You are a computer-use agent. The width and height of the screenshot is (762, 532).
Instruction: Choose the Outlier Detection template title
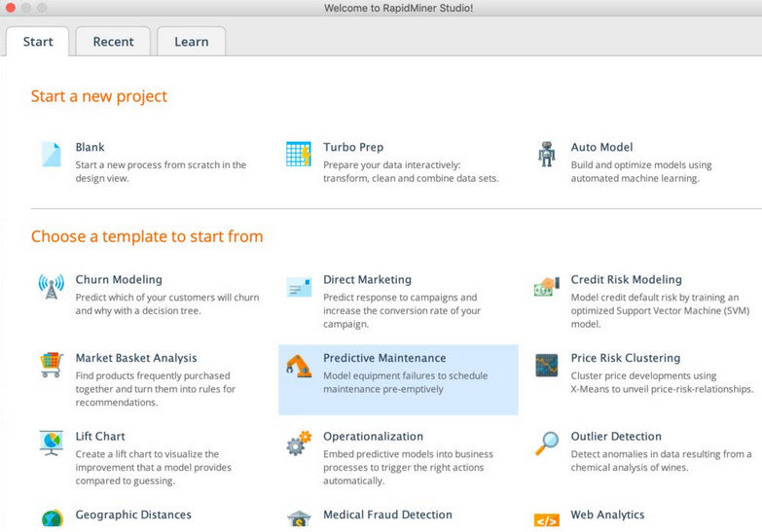616,437
